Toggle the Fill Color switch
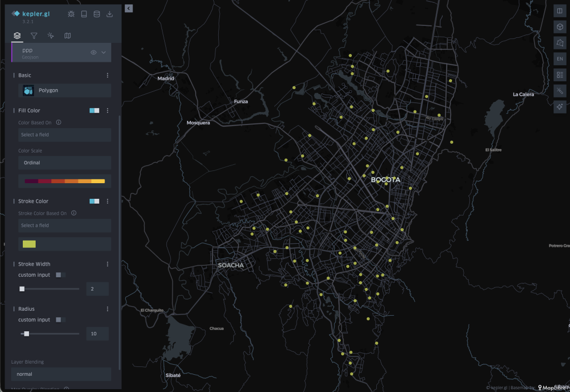The width and height of the screenshot is (570, 392). point(94,111)
